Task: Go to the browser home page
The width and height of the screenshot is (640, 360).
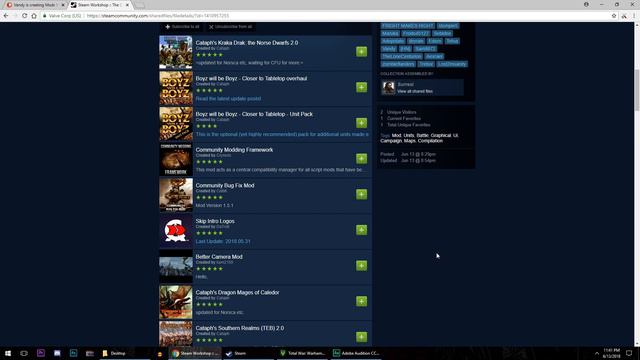Action: coord(34,16)
